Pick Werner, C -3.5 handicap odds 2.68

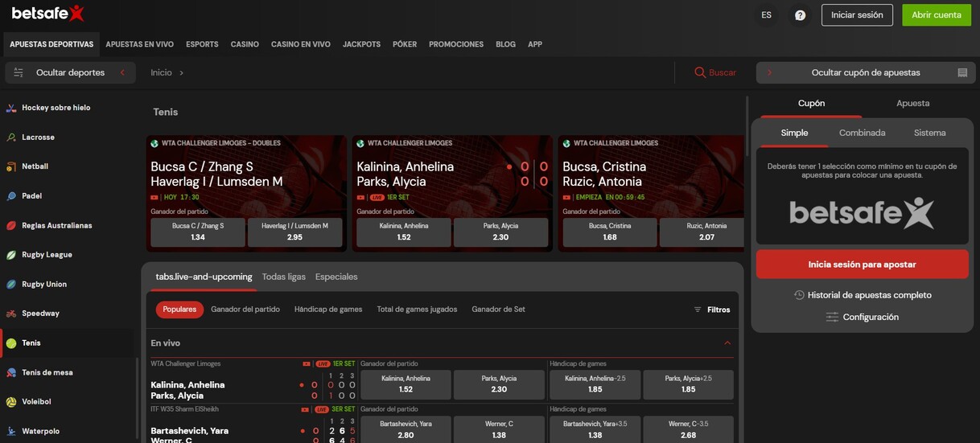pyautogui.click(x=688, y=429)
